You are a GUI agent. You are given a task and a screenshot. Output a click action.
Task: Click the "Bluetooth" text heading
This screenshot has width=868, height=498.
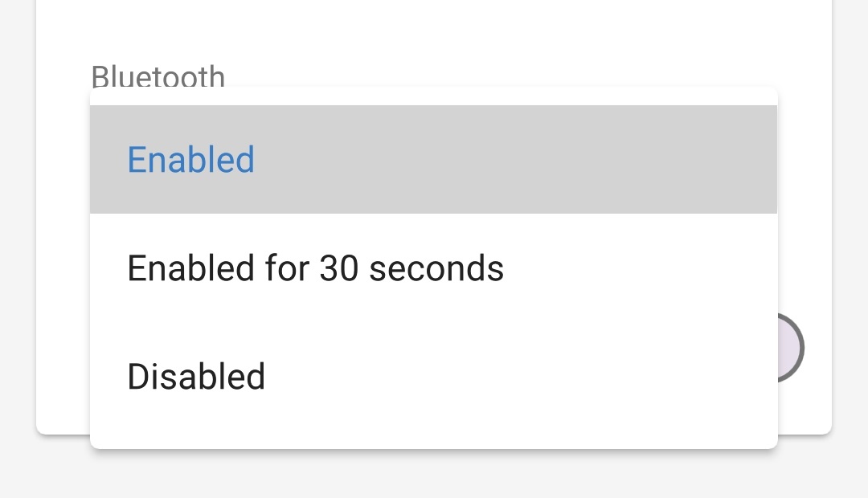click(x=158, y=77)
